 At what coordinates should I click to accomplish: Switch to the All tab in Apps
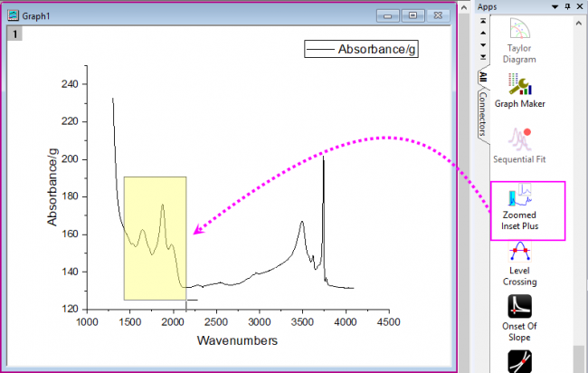point(482,76)
